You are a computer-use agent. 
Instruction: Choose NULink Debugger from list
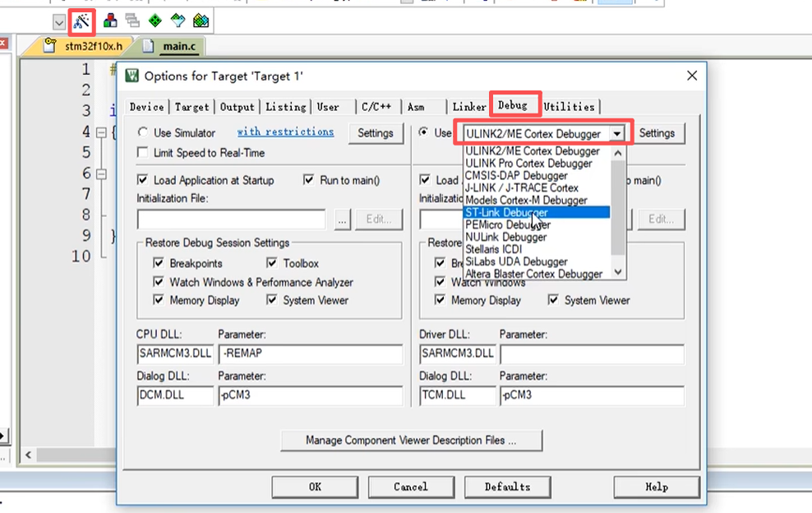tap(537, 238)
